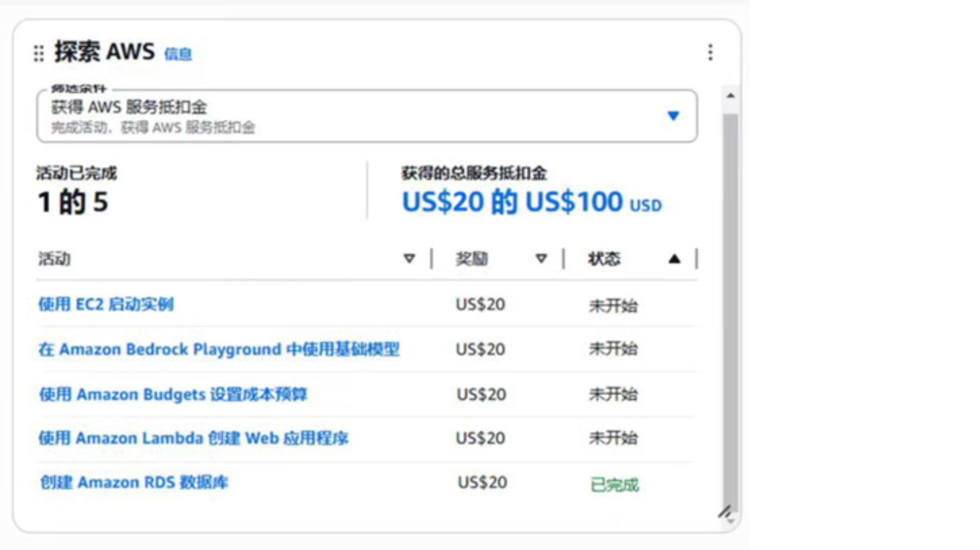Click the scrollbar down arrow
The width and height of the screenshot is (980, 550).
point(730,522)
